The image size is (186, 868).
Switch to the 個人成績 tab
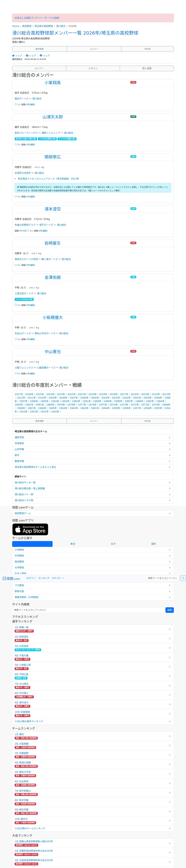[147, 68]
